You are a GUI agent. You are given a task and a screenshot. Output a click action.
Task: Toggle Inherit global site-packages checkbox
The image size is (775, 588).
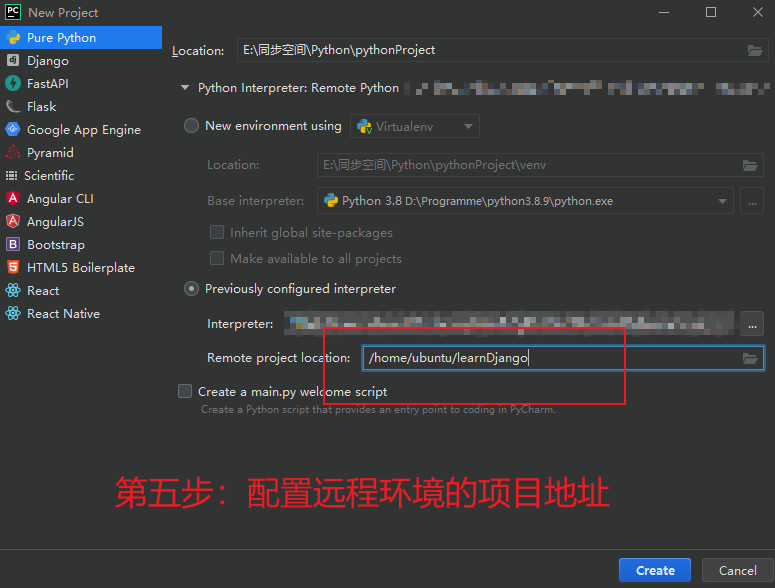point(217,232)
